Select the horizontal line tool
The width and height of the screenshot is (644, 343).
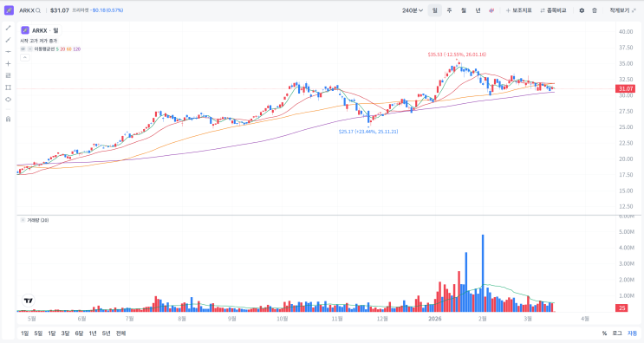click(x=8, y=52)
